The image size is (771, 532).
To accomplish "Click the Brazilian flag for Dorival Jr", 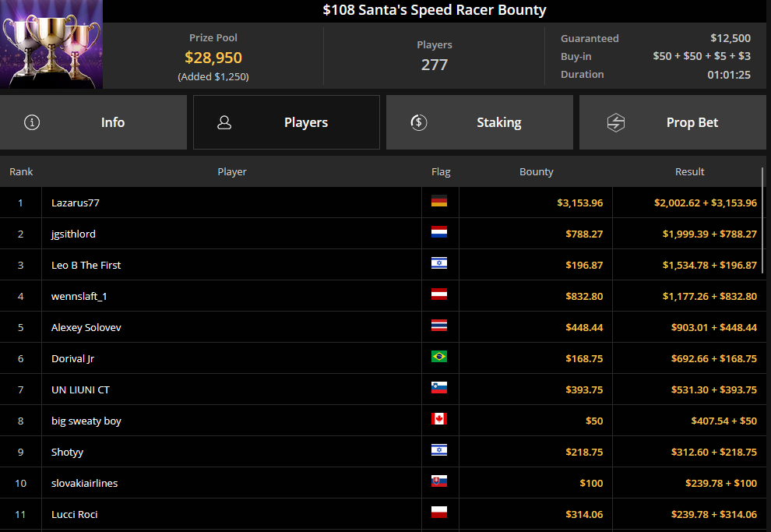I will [x=439, y=358].
